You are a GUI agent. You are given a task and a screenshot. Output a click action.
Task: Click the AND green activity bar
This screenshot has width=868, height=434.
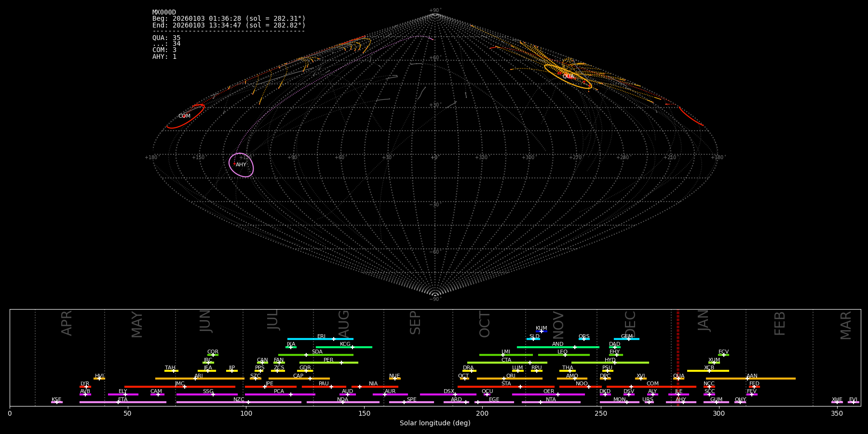tap(557, 347)
